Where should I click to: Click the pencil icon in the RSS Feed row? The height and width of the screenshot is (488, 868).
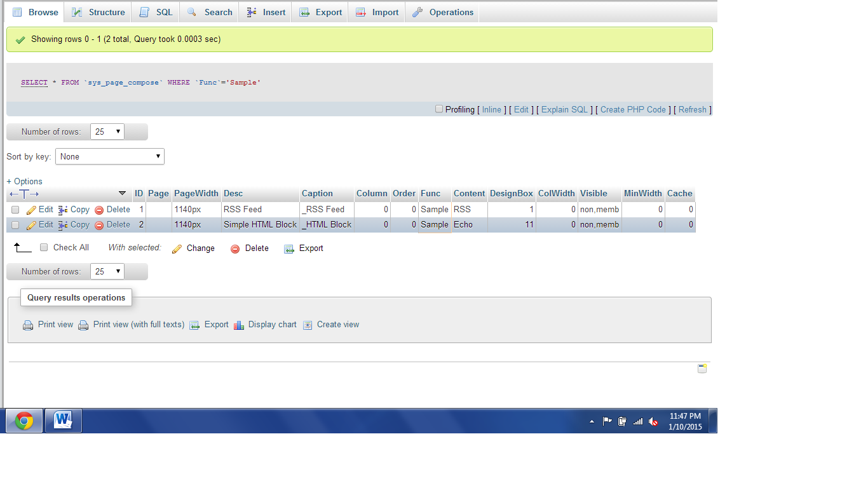[31, 210]
